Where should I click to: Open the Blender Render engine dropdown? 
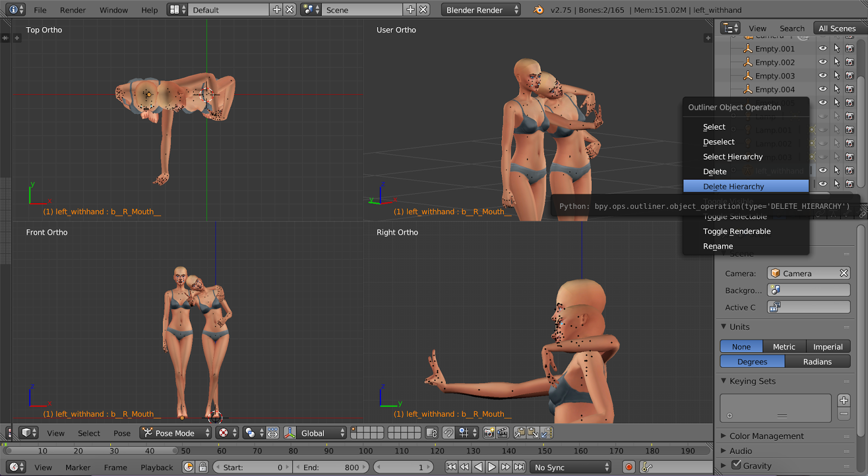pyautogui.click(x=481, y=10)
